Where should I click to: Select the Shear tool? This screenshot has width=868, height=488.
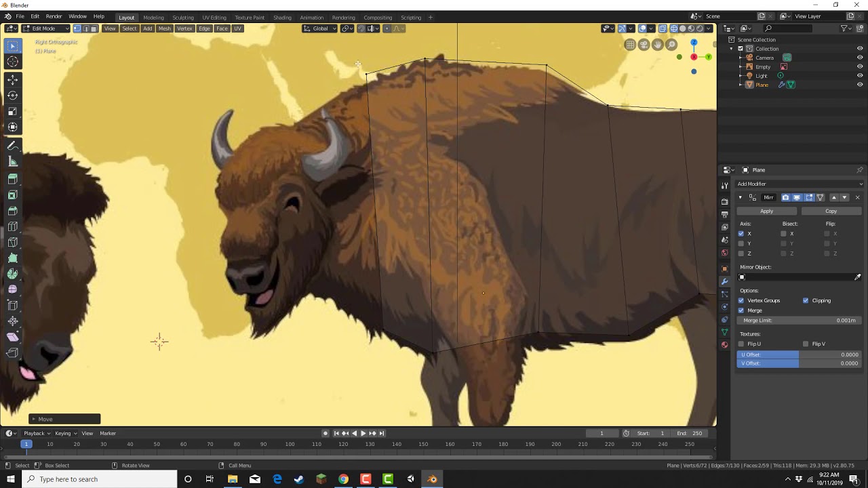tap(12, 337)
